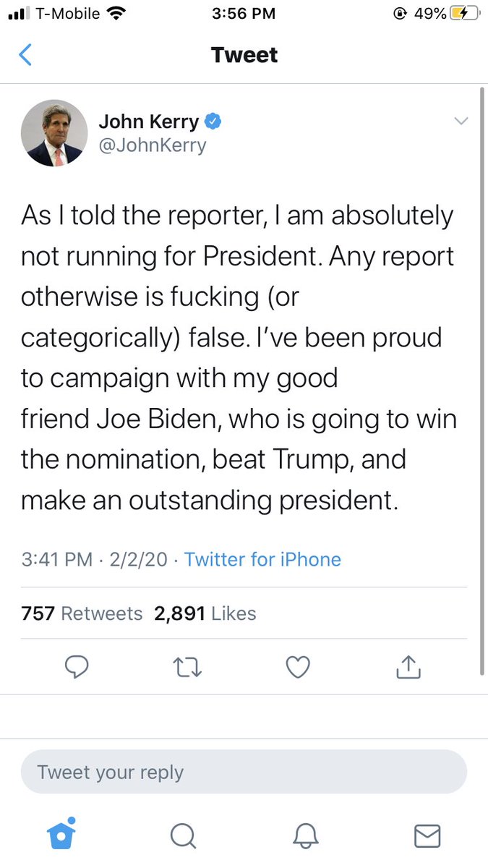
Task: Open the tweet options chevron menu
Action: 461,122
